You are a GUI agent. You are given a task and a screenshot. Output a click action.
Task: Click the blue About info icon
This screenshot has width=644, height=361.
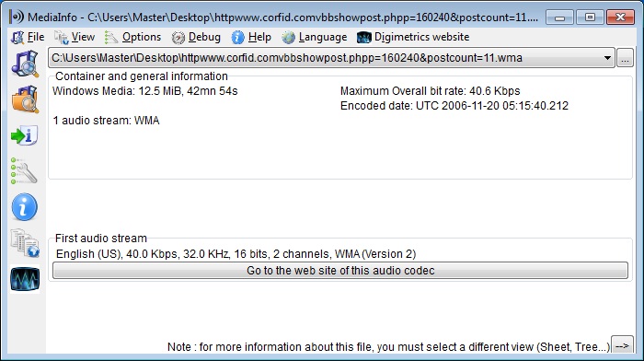click(x=25, y=207)
